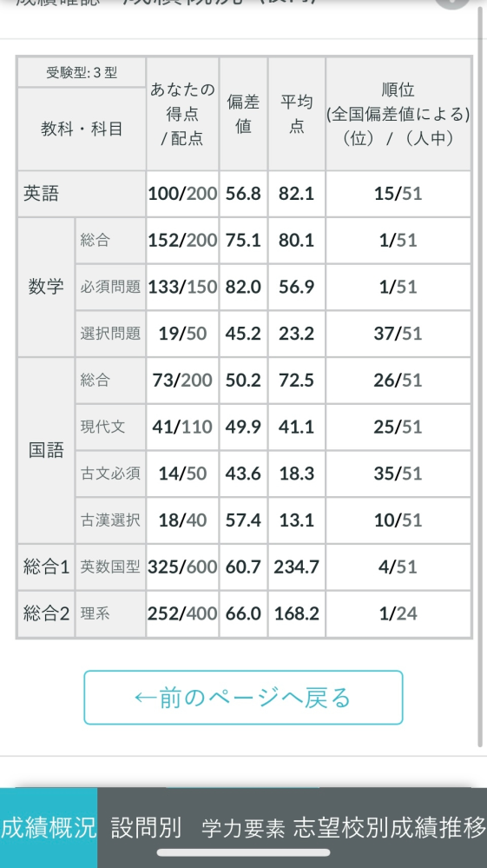Switch to the 学力要素 tab
This screenshot has height=868, width=487.
(243, 827)
